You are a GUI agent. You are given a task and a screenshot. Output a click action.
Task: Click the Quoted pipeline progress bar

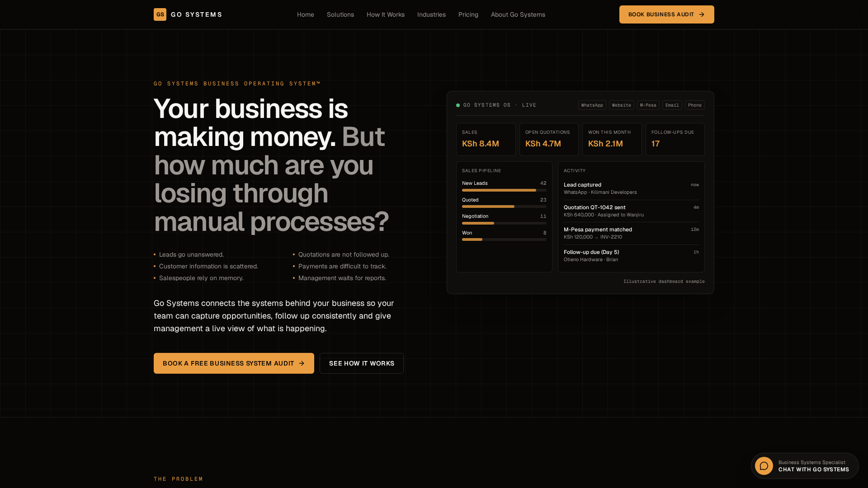click(x=504, y=206)
